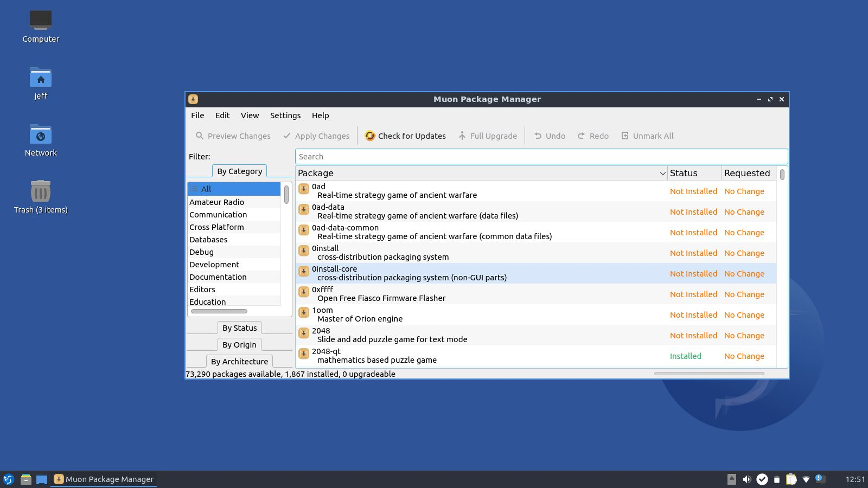868x488 pixels.
Task: Select the Amateur Radio category
Action: 234,202
